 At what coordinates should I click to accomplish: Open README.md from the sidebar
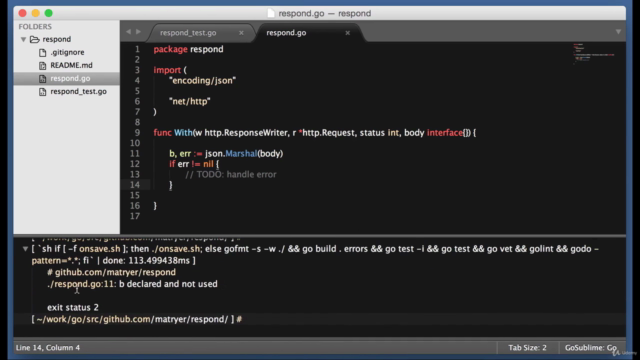[71, 65]
